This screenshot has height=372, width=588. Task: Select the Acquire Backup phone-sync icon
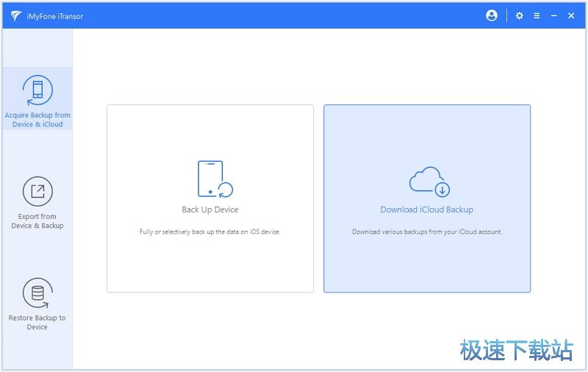click(37, 90)
